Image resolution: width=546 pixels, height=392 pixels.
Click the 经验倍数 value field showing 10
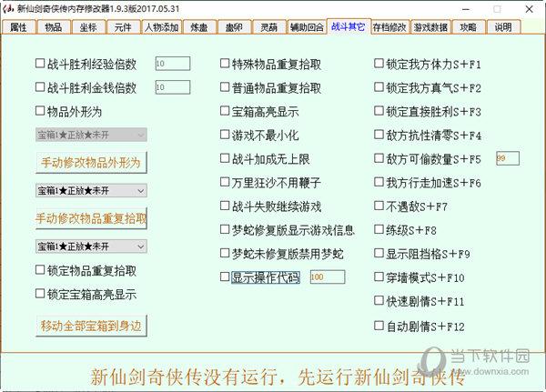[173, 64]
